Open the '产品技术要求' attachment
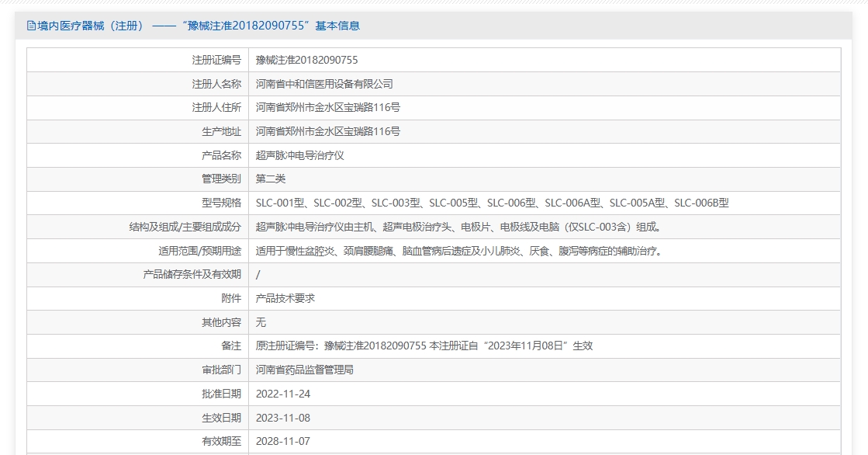The height and width of the screenshot is (455, 868). (x=285, y=298)
